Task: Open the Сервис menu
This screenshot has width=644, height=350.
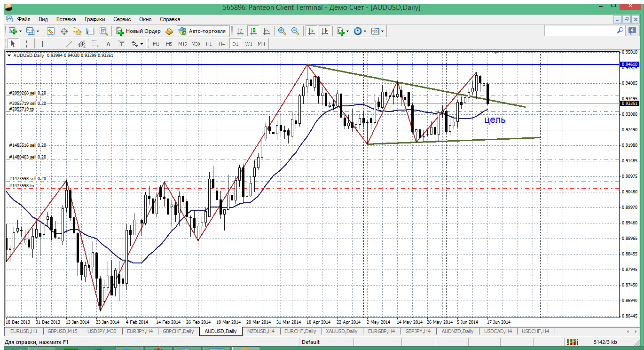Action: tap(122, 19)
